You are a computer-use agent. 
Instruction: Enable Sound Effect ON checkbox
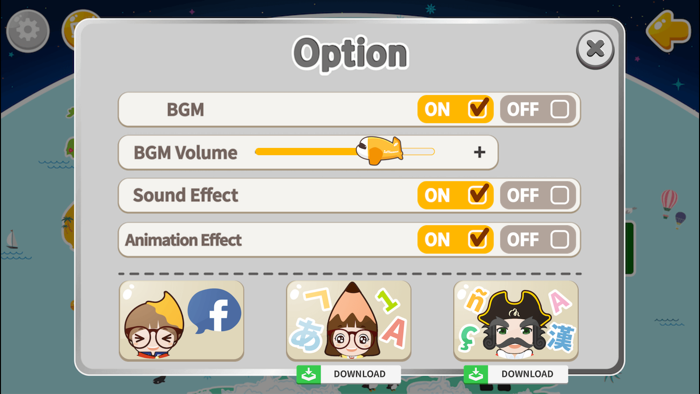click(x=455, y=195)
